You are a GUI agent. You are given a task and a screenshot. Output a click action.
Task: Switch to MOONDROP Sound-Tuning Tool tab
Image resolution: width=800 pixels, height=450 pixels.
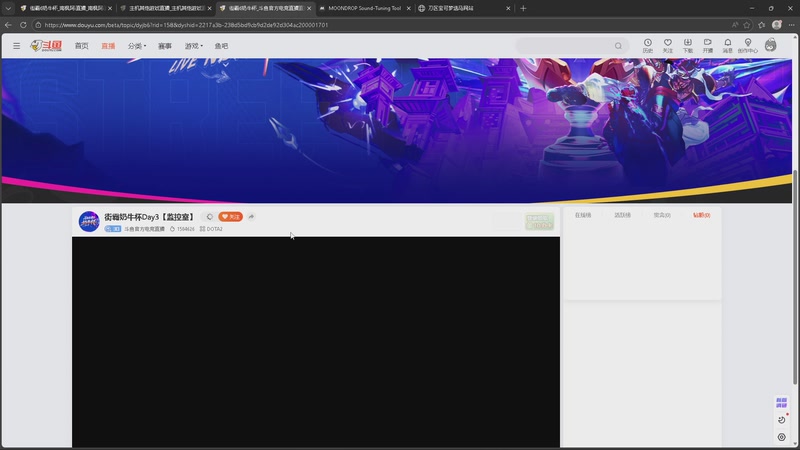pyautogui.click(x=365, y=8)
